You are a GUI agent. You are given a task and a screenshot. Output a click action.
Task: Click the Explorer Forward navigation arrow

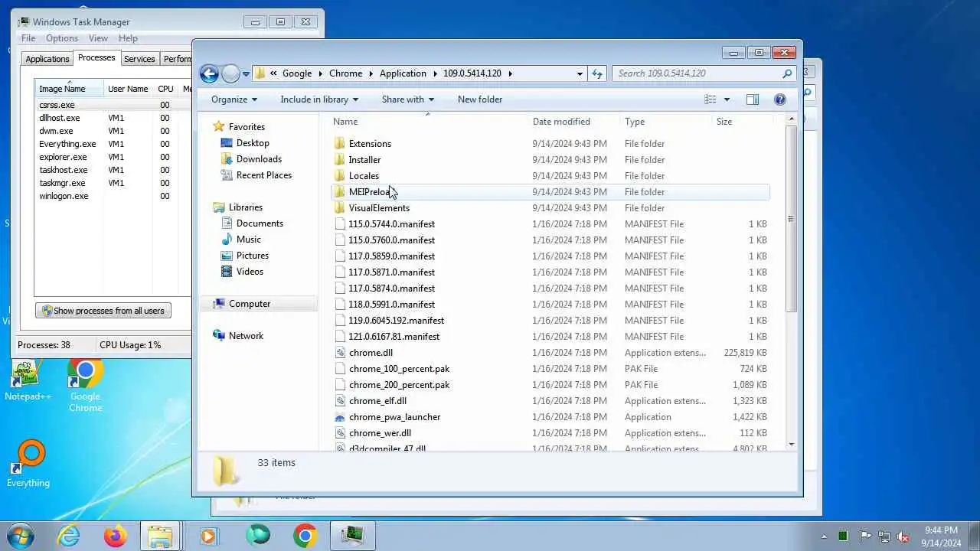pos(230,73)
